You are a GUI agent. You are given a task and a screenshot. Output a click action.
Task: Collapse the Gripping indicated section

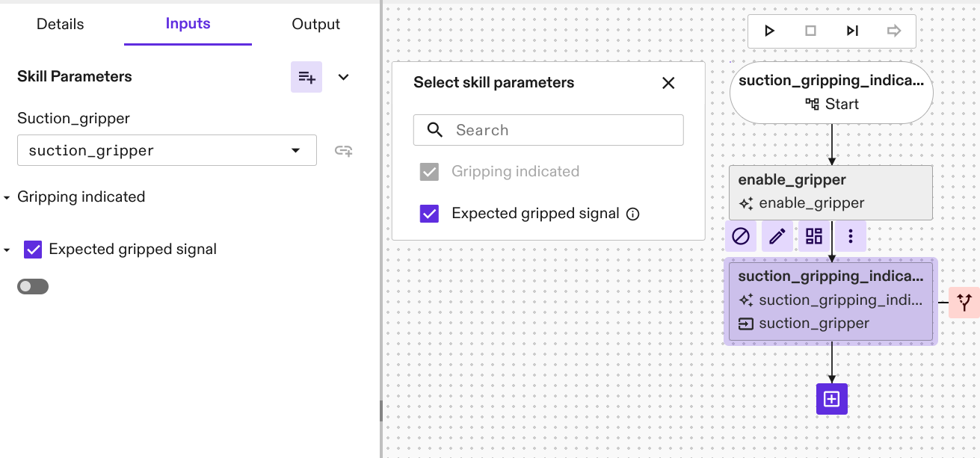[x=7, y=198]
